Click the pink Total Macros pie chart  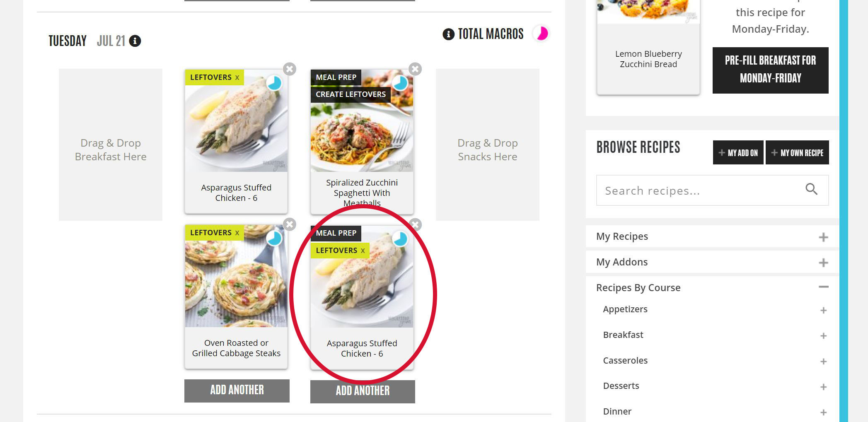541,34
